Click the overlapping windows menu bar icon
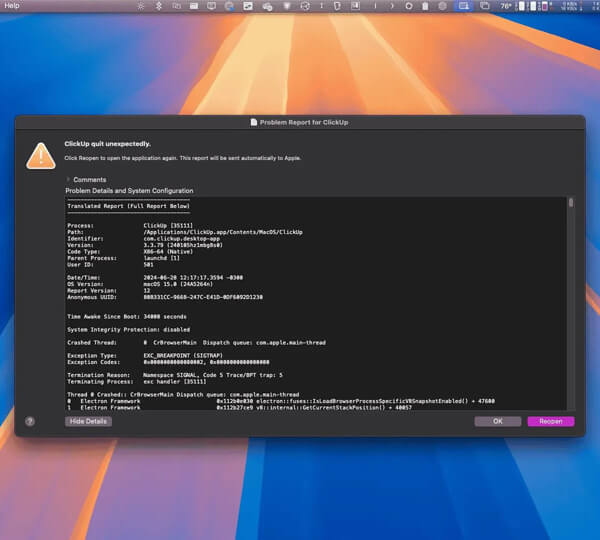The image size is (600, 540). pos(485,6)
